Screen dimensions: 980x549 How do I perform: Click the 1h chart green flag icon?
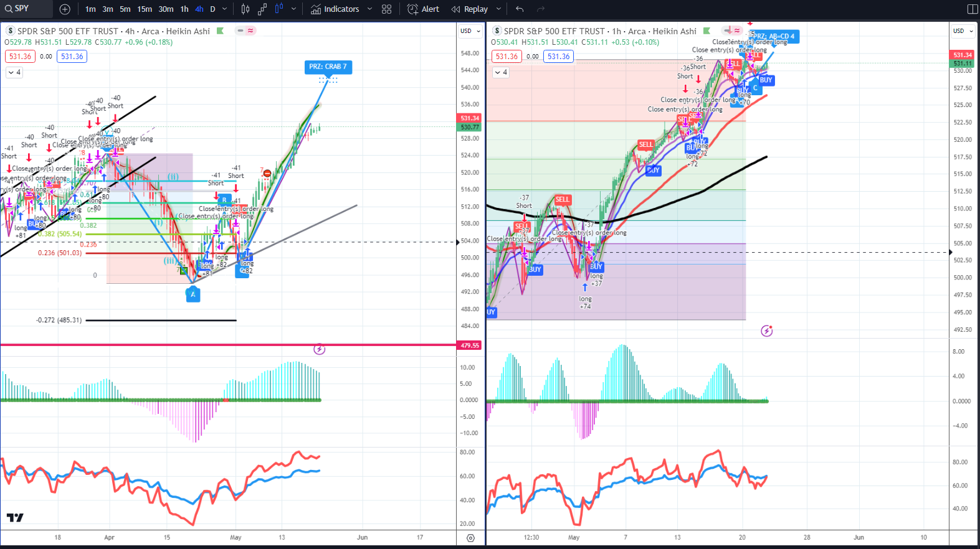[706, 31]
